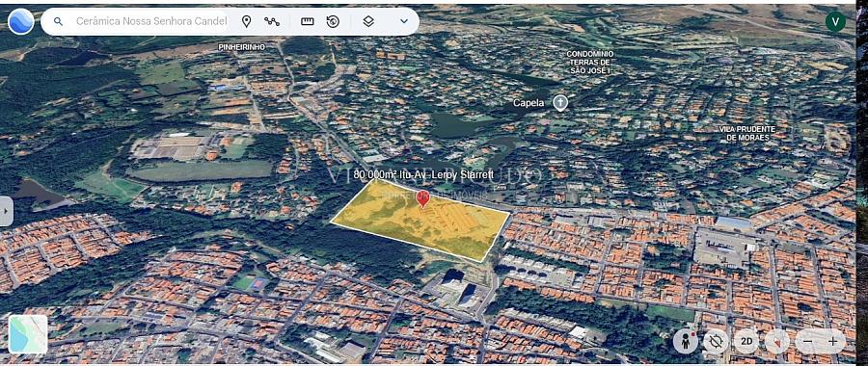The image size is (868, 366).
Task: Click the Cerâmica Nossa Senhora search field
Action: 151,21
